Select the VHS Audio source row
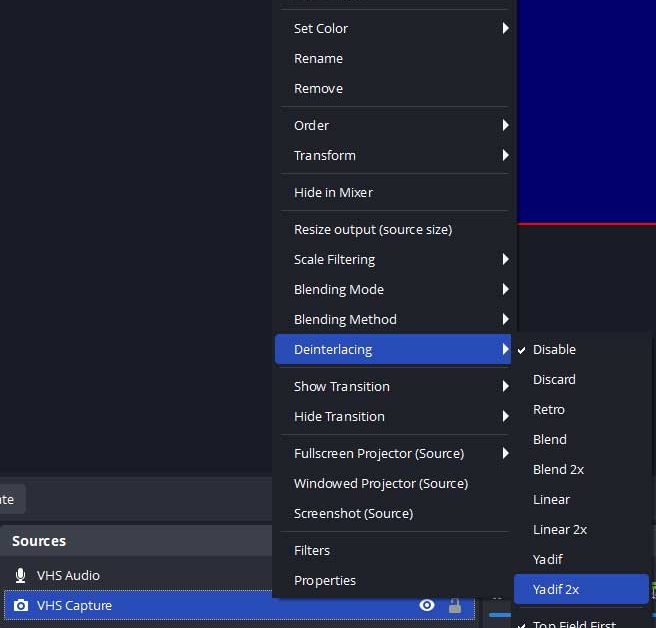The height and width of the screenshot is (628, 656). click(x=140, y=575)
